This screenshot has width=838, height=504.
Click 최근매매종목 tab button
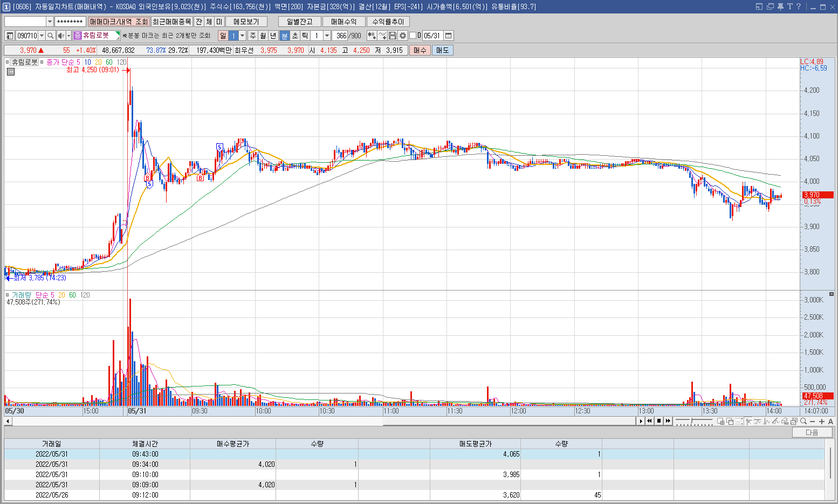171,22
